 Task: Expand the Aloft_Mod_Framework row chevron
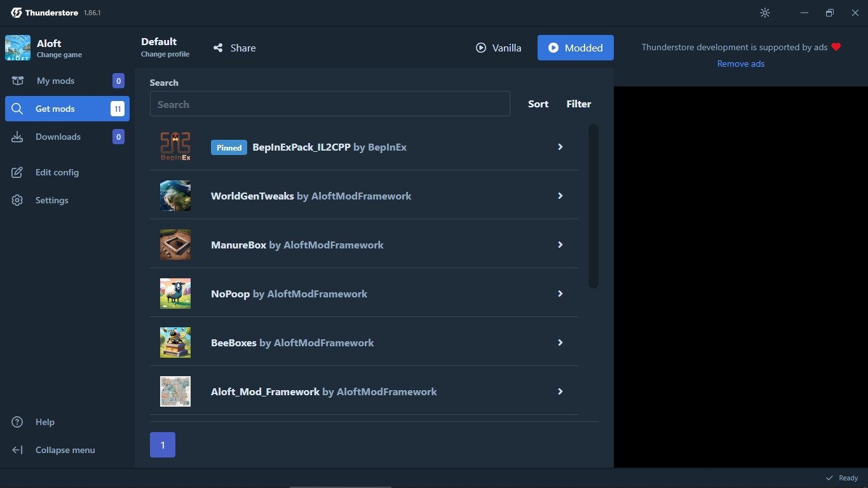click(x=560, y=391)
